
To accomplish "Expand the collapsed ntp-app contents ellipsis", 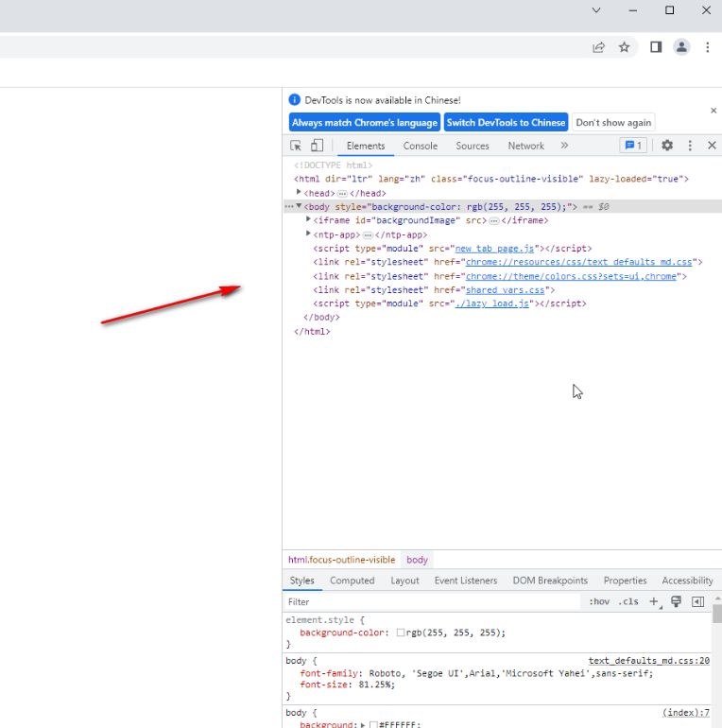I will coord(368,235).
